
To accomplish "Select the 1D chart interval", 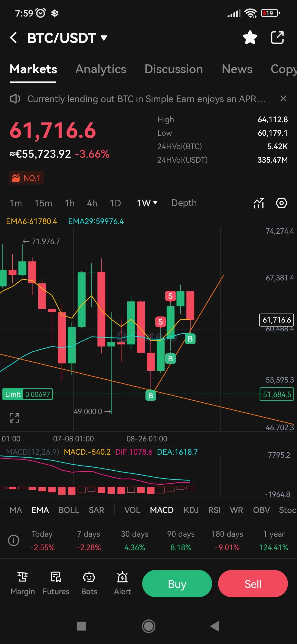I will click(115, 203).
